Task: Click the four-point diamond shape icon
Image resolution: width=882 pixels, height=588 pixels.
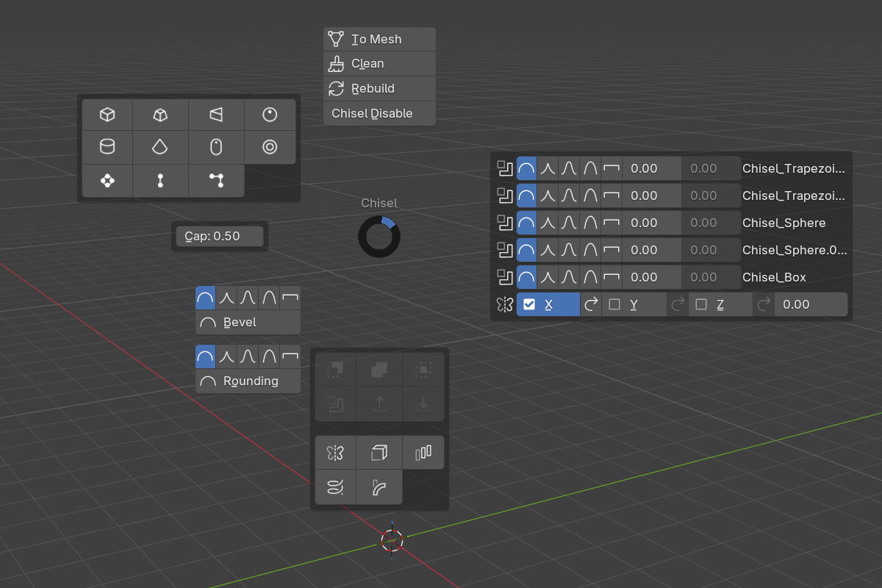Action: pyautogui.click(x=107, y=180)
